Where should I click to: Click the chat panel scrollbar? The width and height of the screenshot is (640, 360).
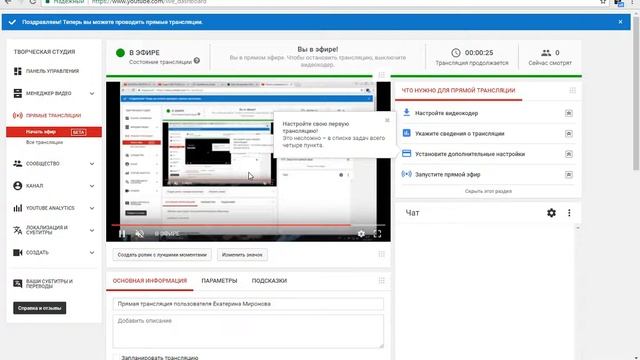point(578,292)
